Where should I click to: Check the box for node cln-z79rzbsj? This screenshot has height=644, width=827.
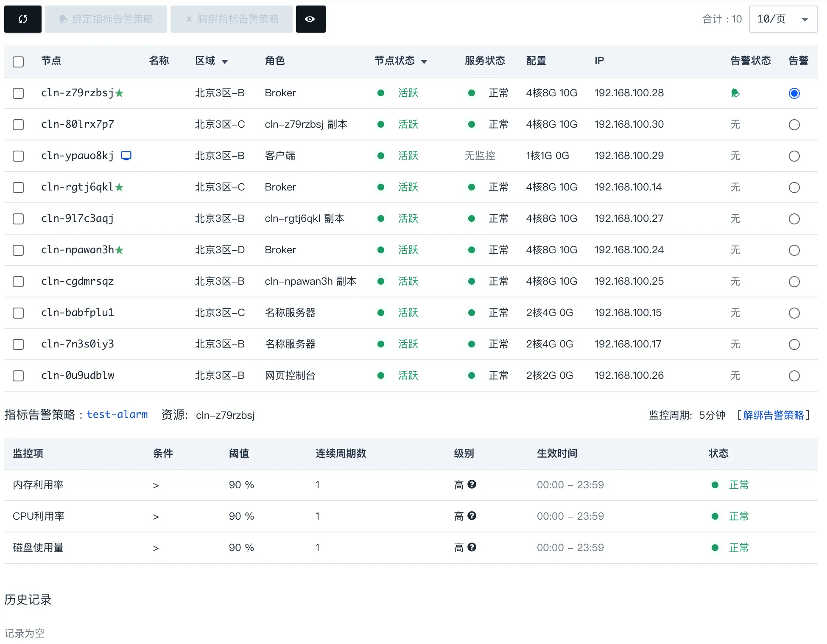(18, 93)
